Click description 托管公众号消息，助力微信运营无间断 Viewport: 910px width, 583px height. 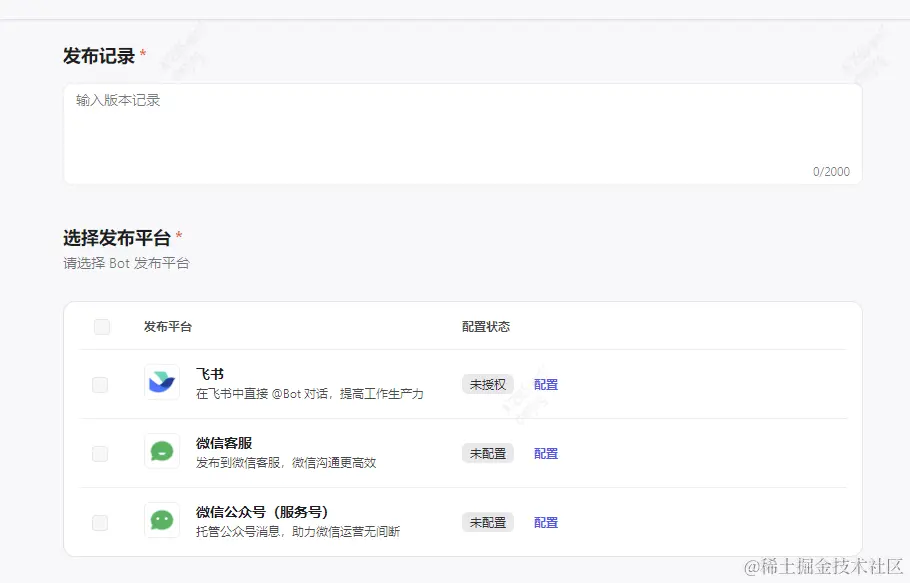(298, 531)
